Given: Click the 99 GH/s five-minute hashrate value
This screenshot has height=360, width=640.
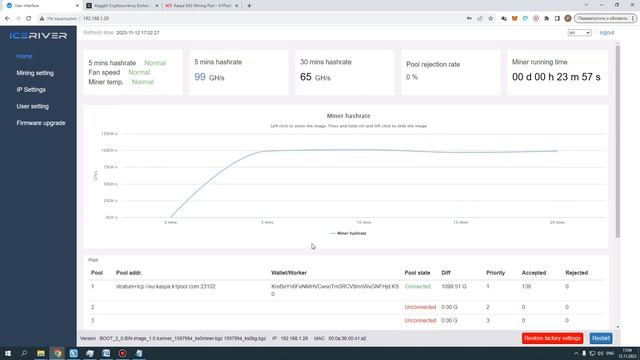Looking at the screenshot, I should click(x=209, y=77).
